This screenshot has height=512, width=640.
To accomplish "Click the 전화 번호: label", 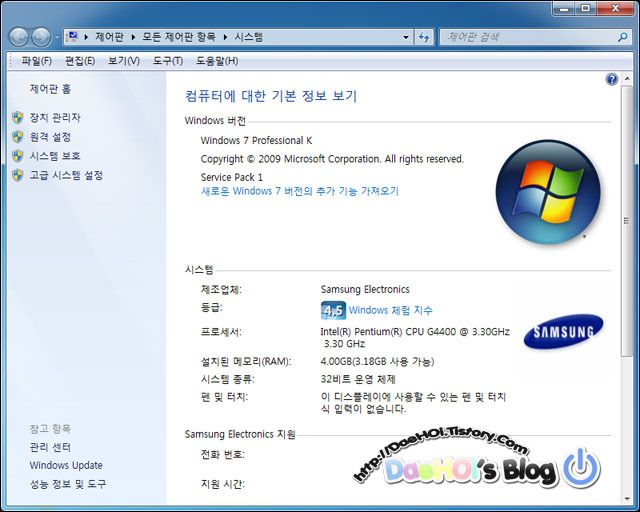I will coord(222,454).
